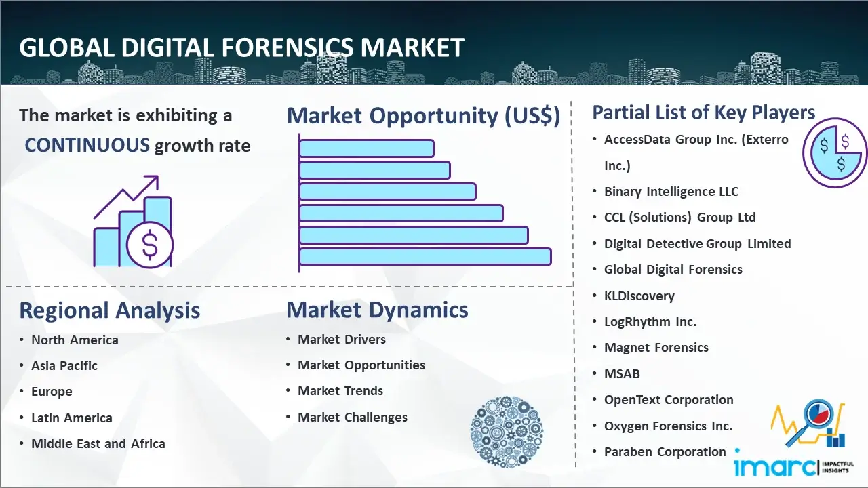
Task: Click the Market Opportunity (US$) heading
Action: (x=423, y=116)
